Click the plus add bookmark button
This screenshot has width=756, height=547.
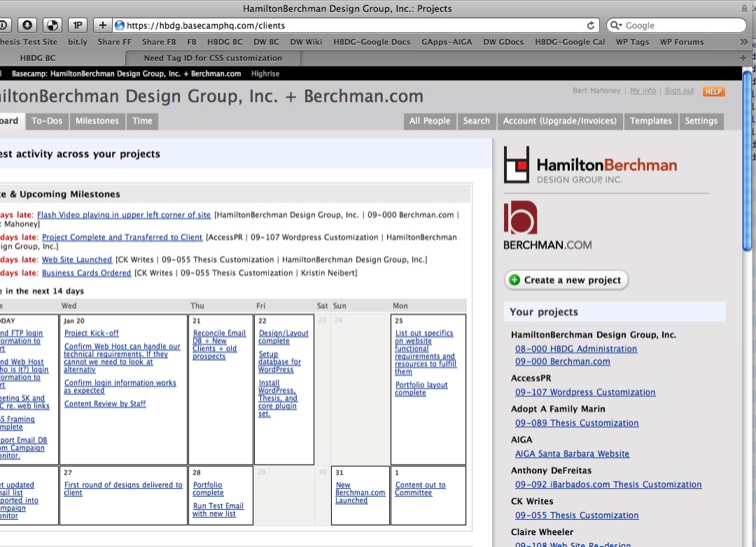[x=102, y=25]
